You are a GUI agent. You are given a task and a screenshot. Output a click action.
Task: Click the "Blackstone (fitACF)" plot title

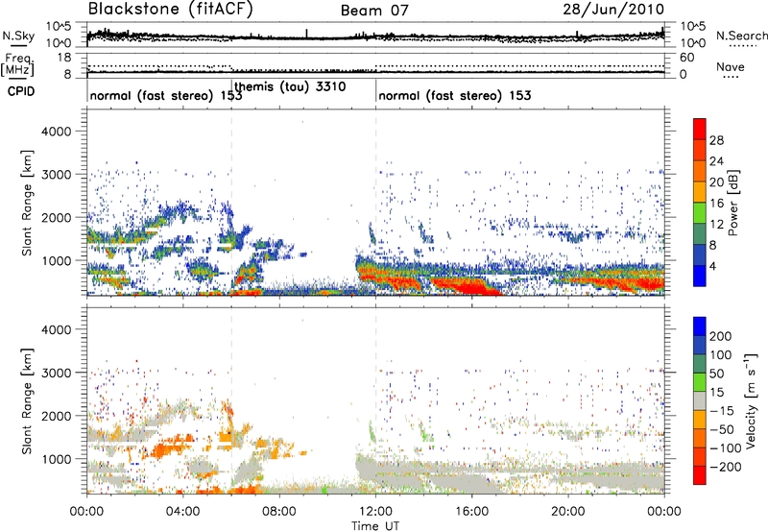click(170, 9)
